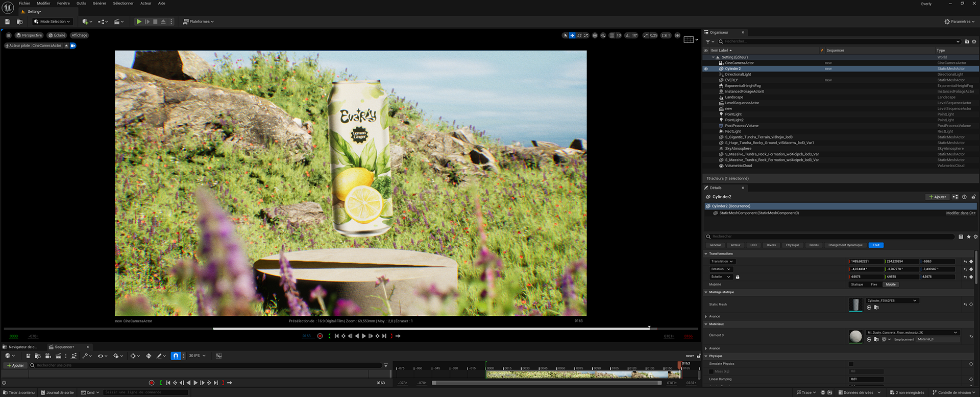
Task: Open the viewport hamburger options menu
Action: [9, 35]
